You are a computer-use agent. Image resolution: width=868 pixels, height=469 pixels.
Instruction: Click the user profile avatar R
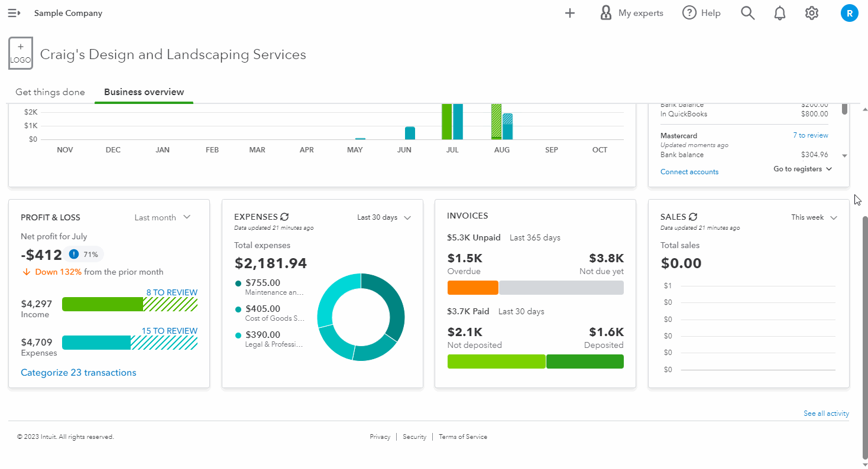pyautogui.click(x=849, y=13)
